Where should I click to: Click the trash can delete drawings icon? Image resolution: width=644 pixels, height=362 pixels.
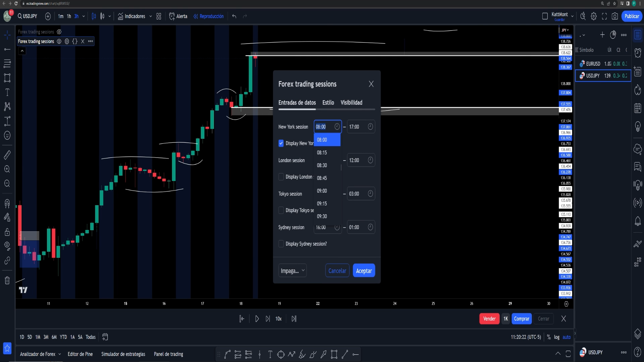tap(7, 280)
